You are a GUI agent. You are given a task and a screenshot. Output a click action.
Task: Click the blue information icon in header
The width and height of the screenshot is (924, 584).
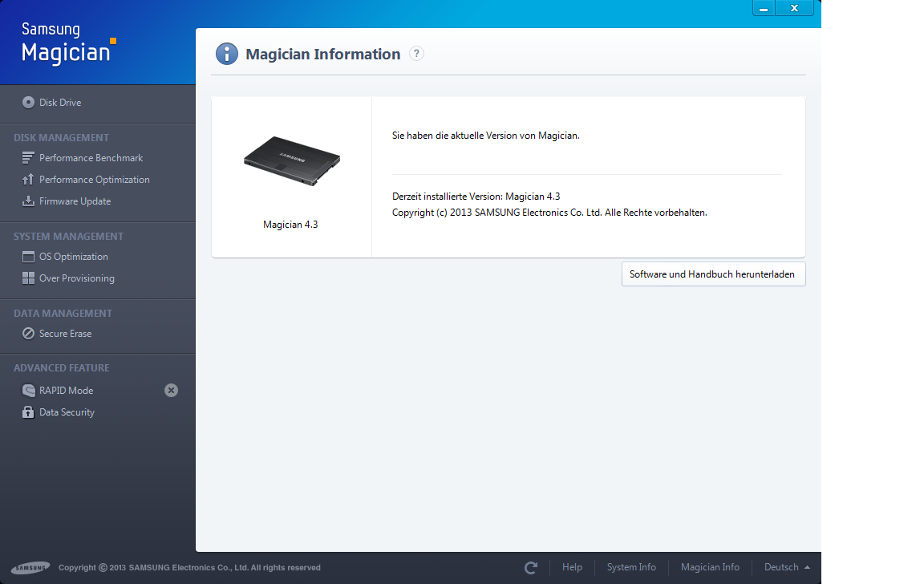coord(227,54)
